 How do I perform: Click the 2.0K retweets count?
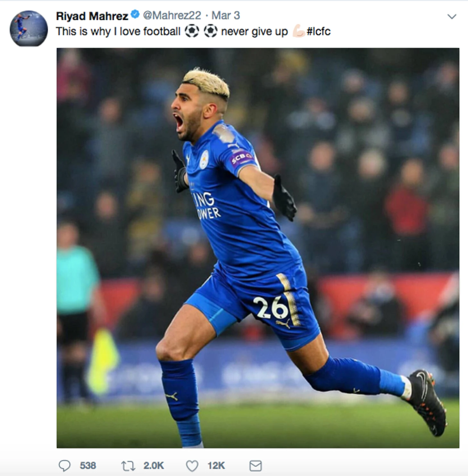point(154,466)
